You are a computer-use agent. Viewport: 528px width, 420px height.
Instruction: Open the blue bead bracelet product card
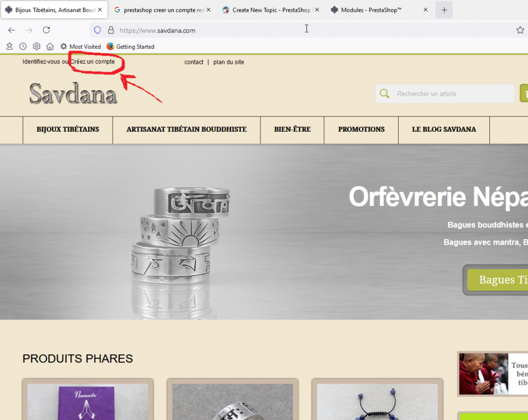(377, 400)
